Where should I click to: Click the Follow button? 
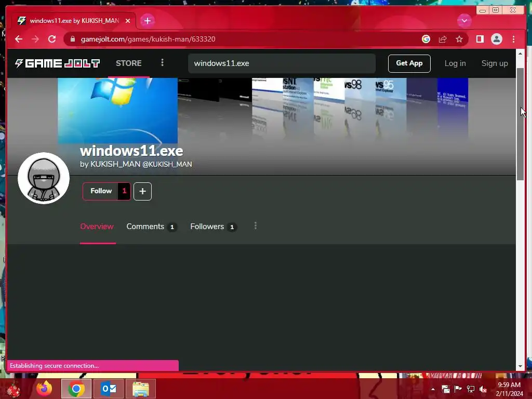click(x=101, y=191)
